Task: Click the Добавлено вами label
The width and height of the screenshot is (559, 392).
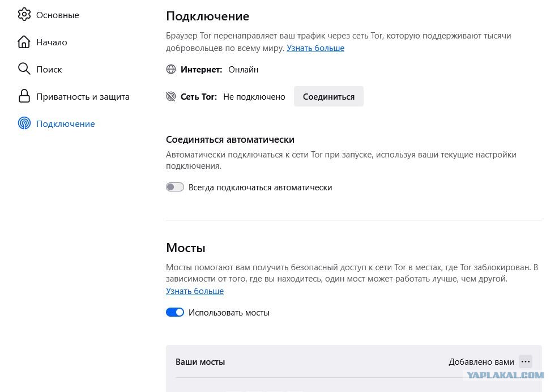Action: [481, 361]
